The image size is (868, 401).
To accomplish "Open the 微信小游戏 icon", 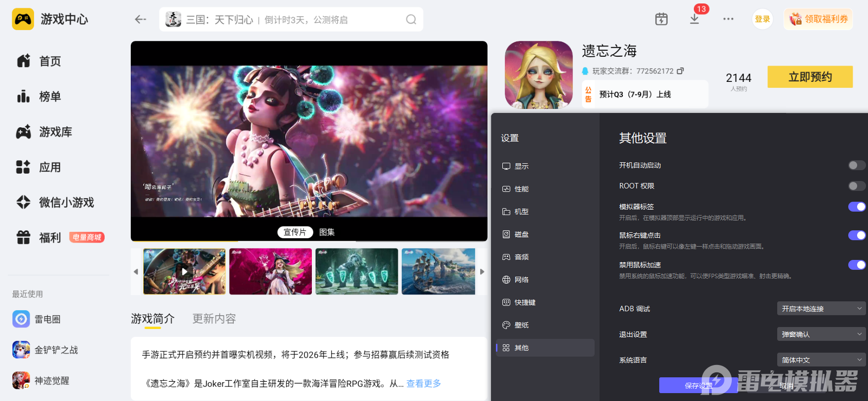I will (x=23, y=202).
